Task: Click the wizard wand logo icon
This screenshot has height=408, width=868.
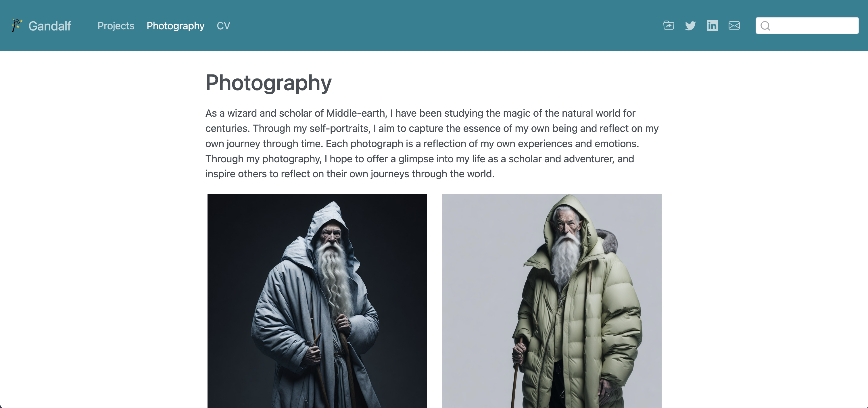Action: pyautogui.click(x=17, y=26)
